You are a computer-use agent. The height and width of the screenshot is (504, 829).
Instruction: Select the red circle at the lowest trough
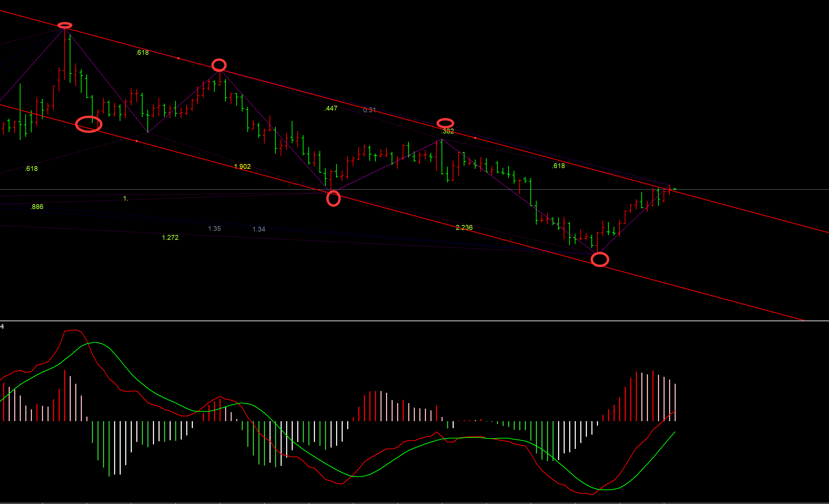[x=600, y=260]
